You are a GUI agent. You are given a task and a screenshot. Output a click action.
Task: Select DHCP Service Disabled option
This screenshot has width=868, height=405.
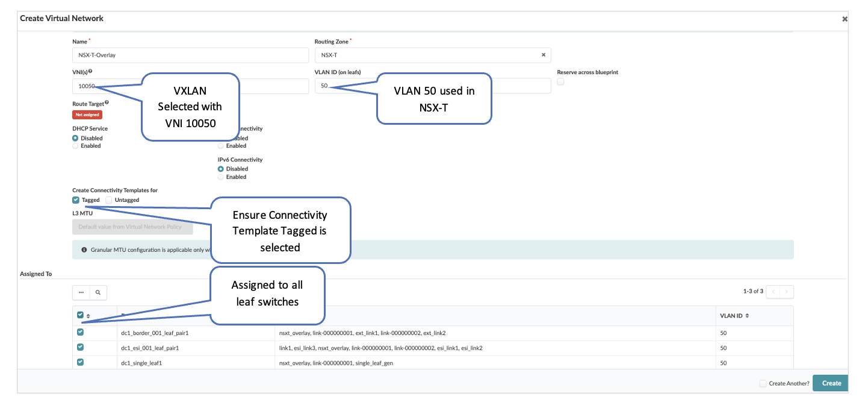tap(76, 138)
